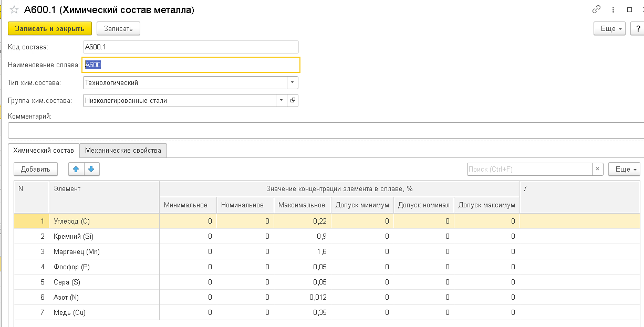Click the maximum value 0,35 cell

[x=303, y=312]
